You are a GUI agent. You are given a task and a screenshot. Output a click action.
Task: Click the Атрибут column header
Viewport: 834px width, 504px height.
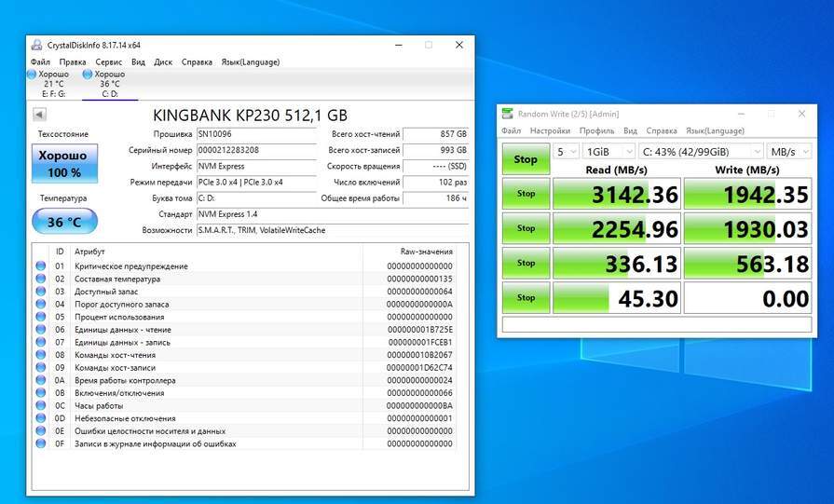216,252
